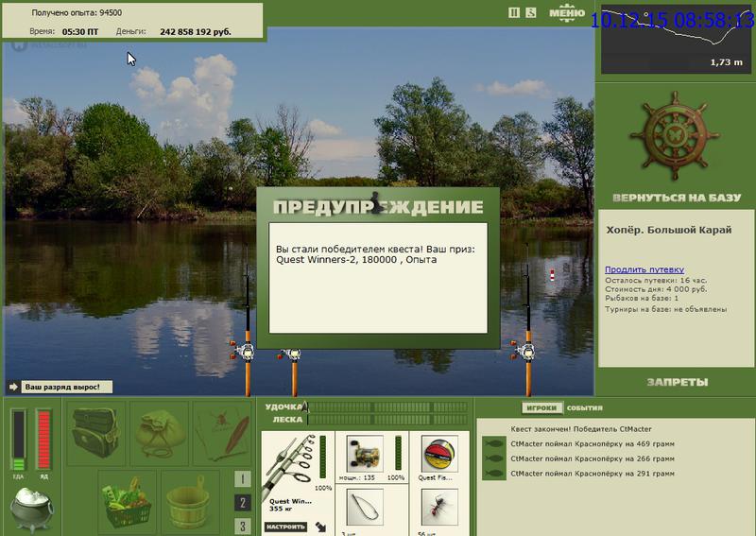This screenshot has width=756, height=536.
Task: Click fish icon beside 'Краснопёрку на 266 грамм'
Action: point(493,458)
